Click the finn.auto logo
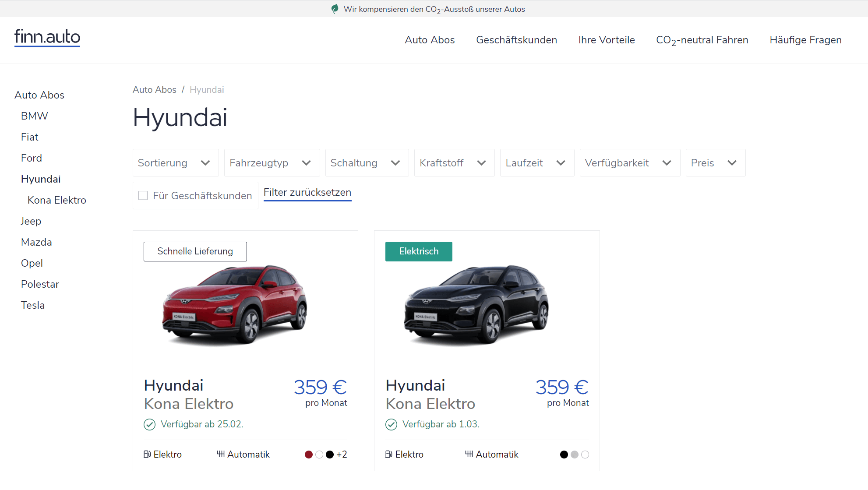The width and height of the screenshot is (868, 490). pos(47,37)
